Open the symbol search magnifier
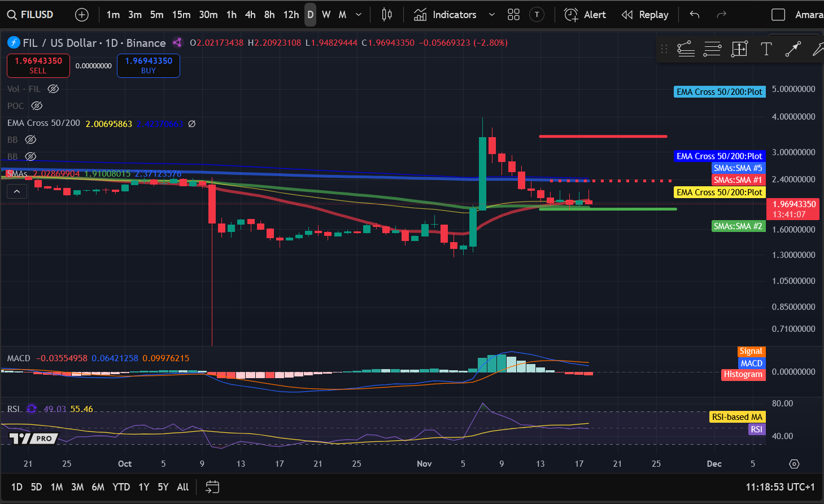The image size is (824, 504). (x=11, y=15)
